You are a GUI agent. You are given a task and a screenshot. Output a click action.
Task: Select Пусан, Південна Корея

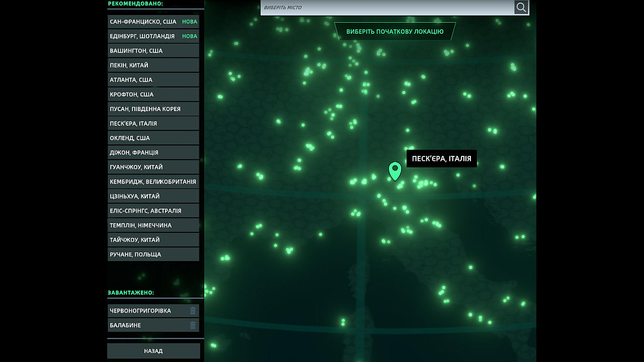click(153, 109)
